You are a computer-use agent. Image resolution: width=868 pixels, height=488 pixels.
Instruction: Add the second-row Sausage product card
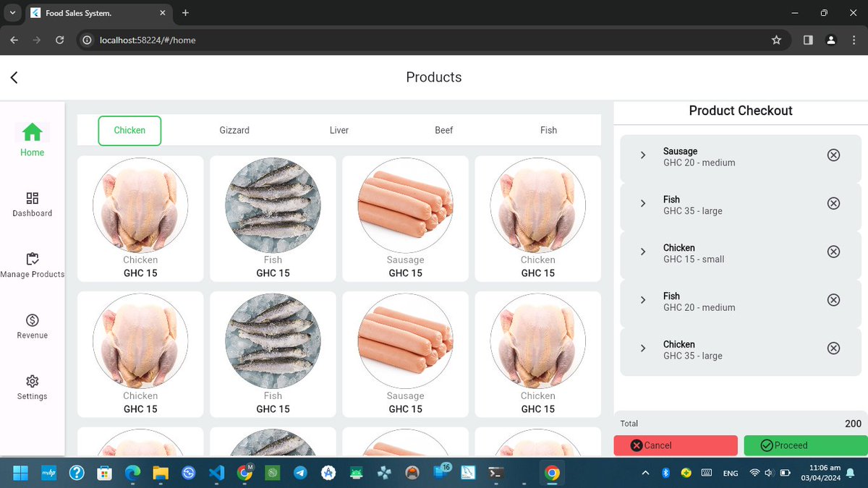tap(405, 354)
